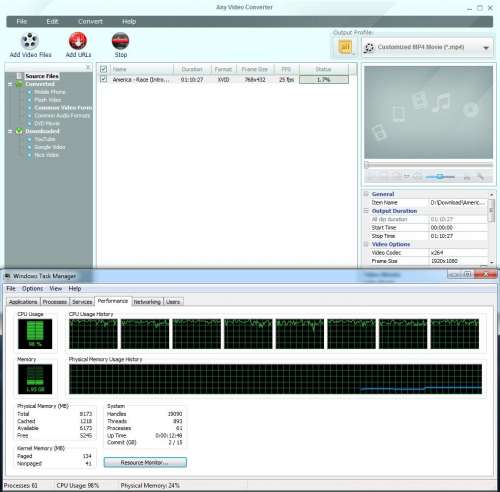Sort the list by Format column header

223,69
